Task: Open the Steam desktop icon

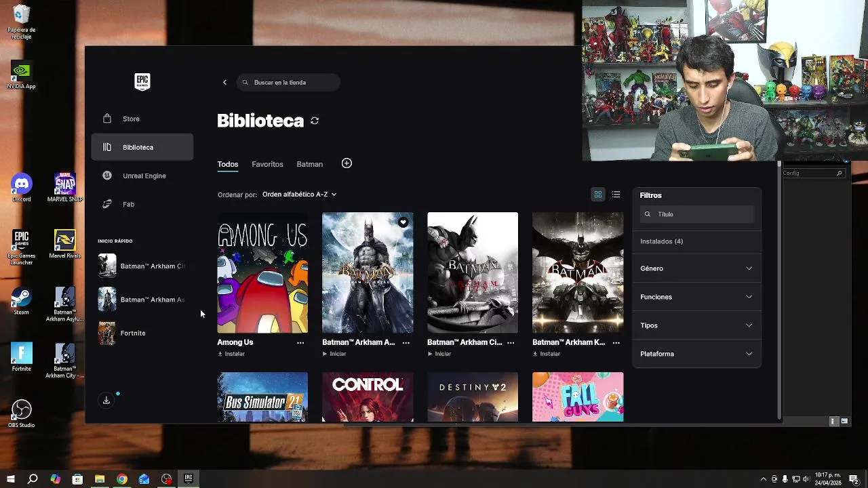Action: click(x=22, y=302)
